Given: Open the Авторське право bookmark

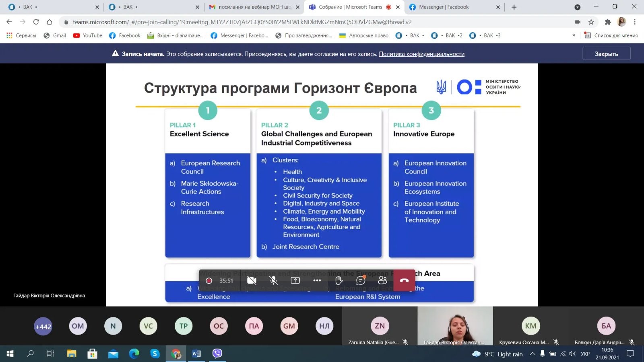Looking at the screenshot, I should click(364, 35).
